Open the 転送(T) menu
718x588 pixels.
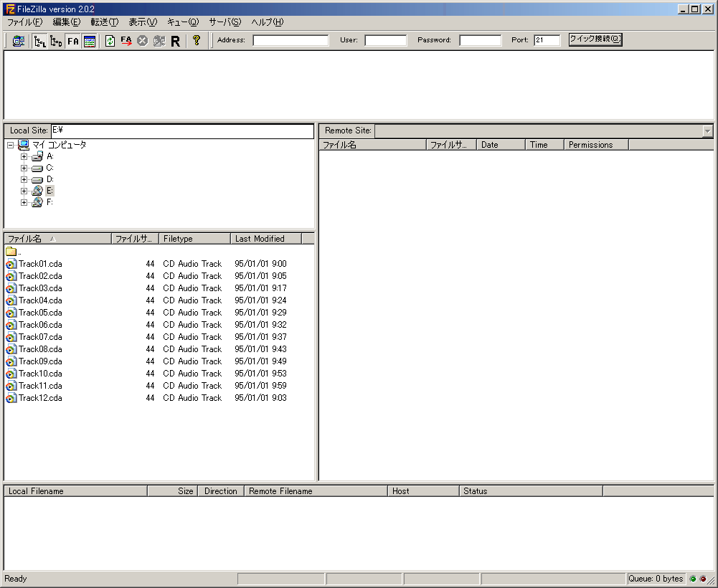click(105, 22)
